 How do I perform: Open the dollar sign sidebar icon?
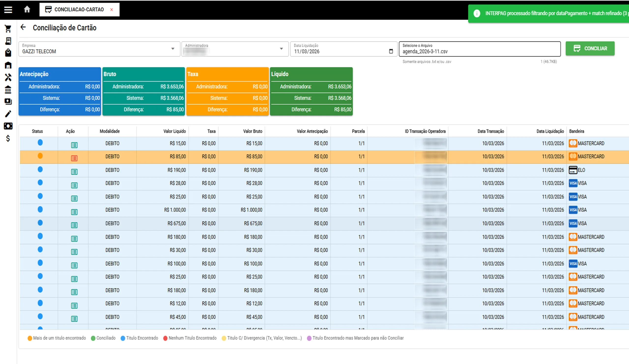click(x=8, y=138)
